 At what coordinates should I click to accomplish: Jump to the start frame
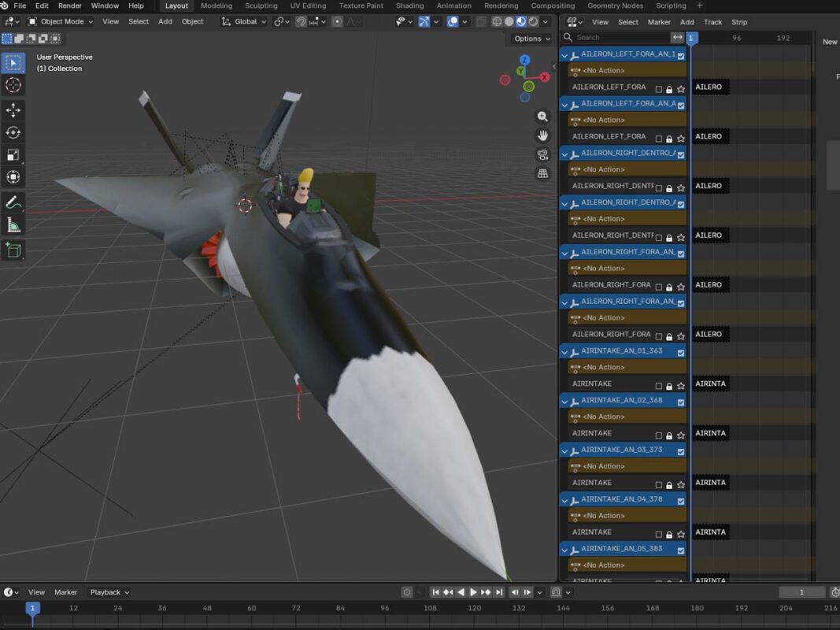[435, 592]
